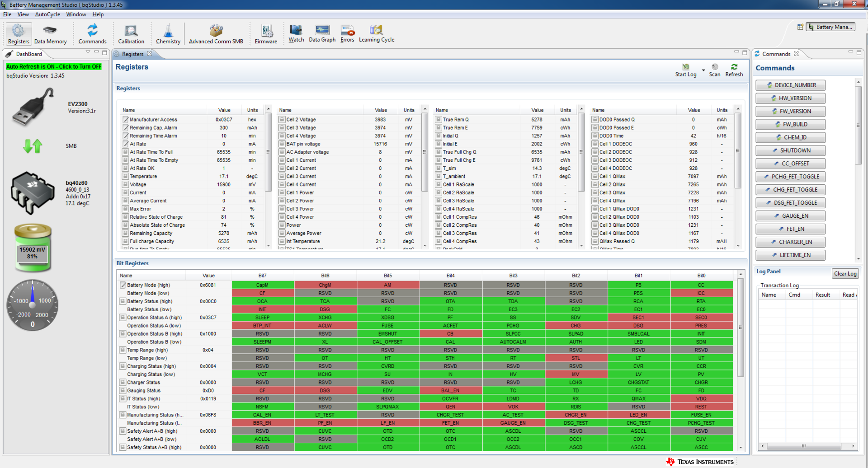Start logging register values
Screen dimensions: 868x468
click(686, 70)
